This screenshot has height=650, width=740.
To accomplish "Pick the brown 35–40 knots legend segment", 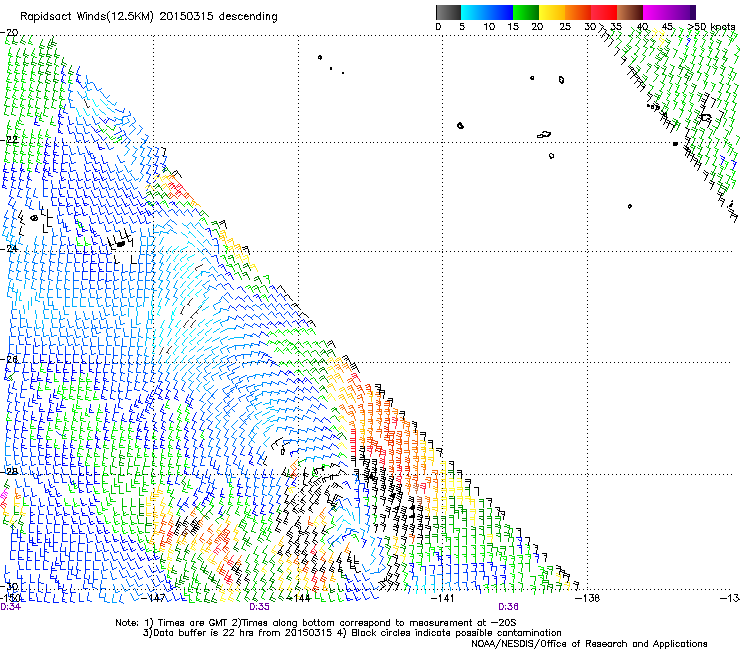I will 630,12.
